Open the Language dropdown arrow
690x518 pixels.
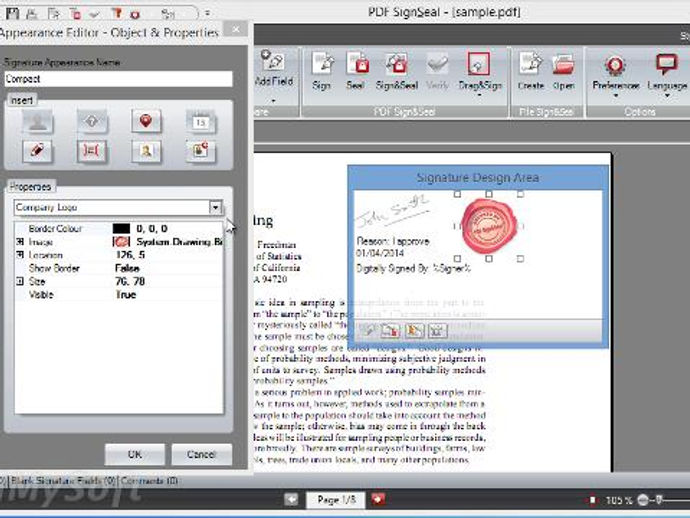(667, 95)
